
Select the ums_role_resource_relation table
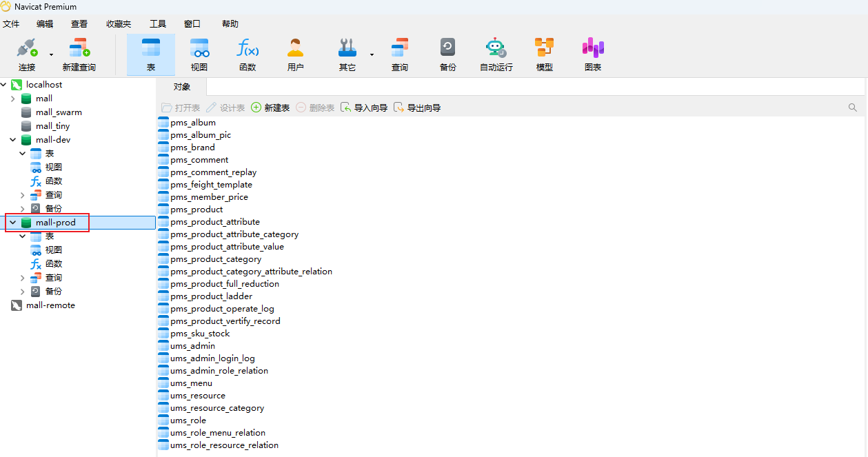[x=224, y=445]
